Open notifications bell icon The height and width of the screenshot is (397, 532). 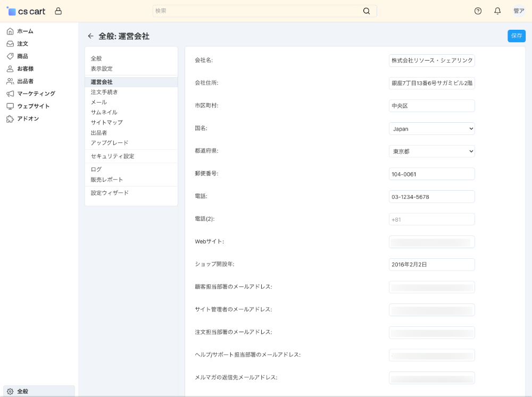point(497,11)
